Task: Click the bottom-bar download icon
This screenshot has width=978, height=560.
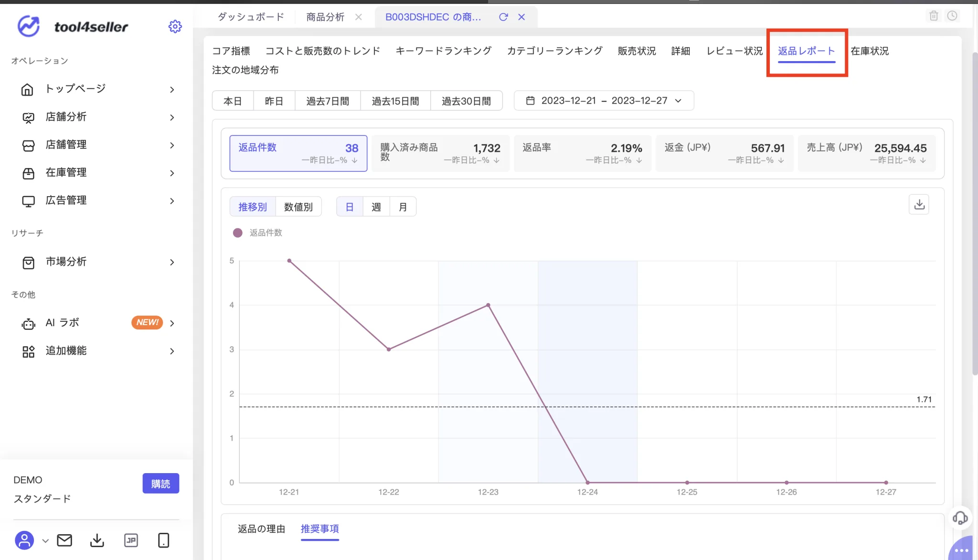Action: [x=97, y=540]
